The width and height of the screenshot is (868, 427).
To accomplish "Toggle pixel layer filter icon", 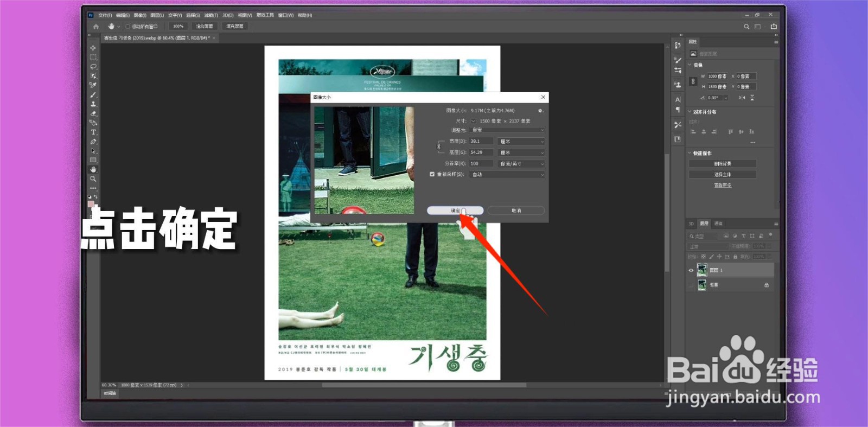I will click(x=726, y=236).
